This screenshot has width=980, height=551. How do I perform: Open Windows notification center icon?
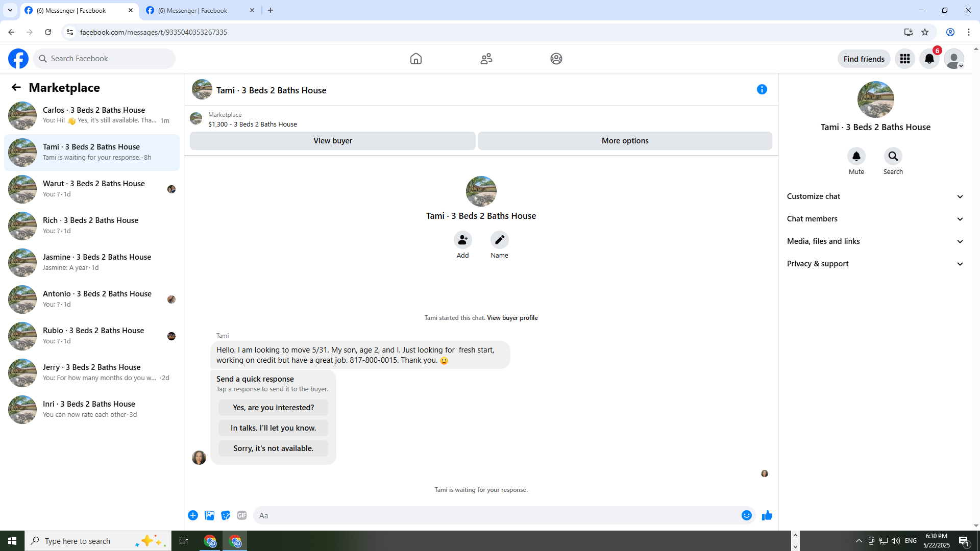(964, 541)
